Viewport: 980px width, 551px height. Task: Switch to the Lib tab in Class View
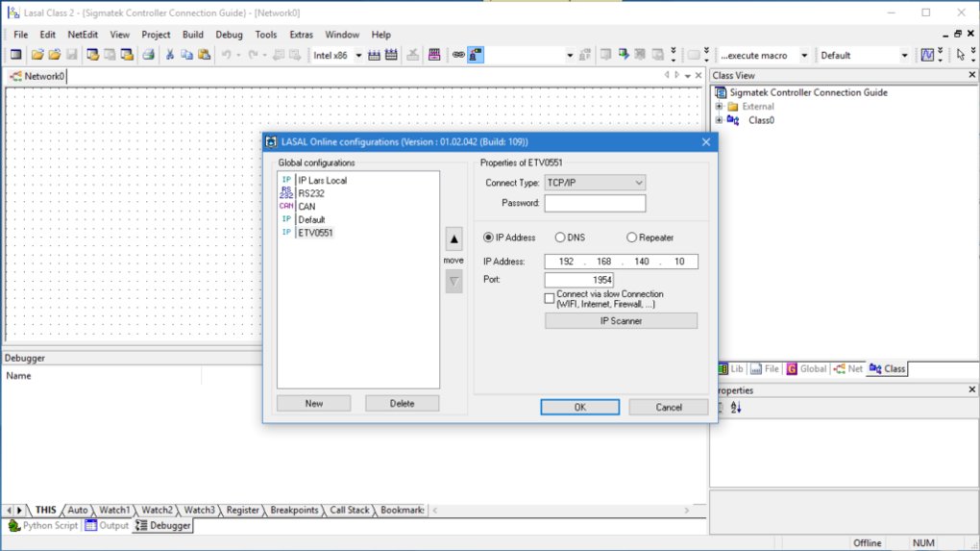tap(731, 369)
